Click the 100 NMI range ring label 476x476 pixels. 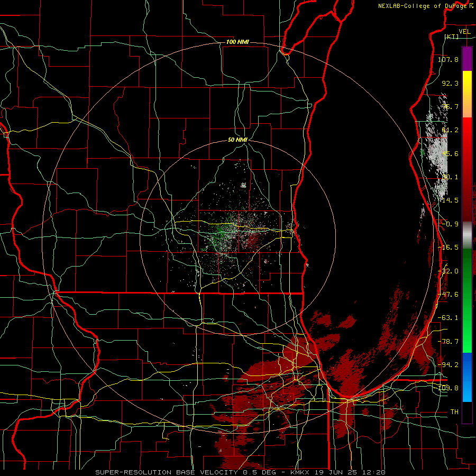pyautogui.click(x=237, y=42)
